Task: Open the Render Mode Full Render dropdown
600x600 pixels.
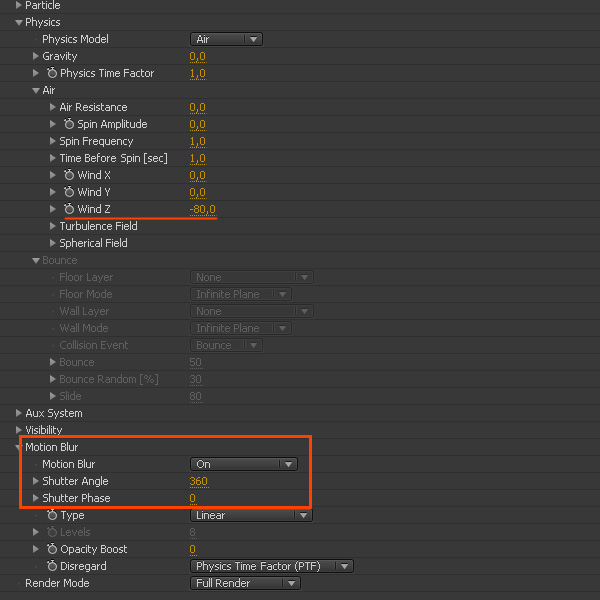Action: [x=245, y=583]
